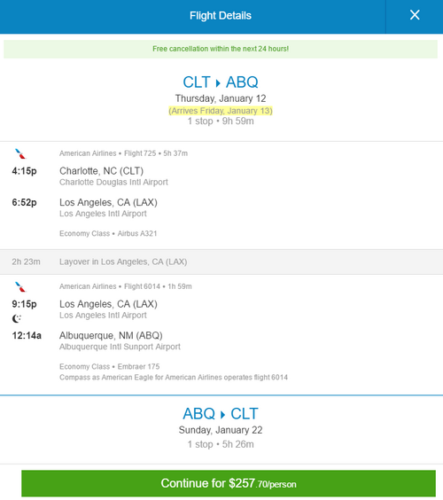This screenshot has height=500, width=443.
Task: Click Albuquerque, NM (ABQ) arrival entry
Action: pyautogui.click(x=111, y=336)
